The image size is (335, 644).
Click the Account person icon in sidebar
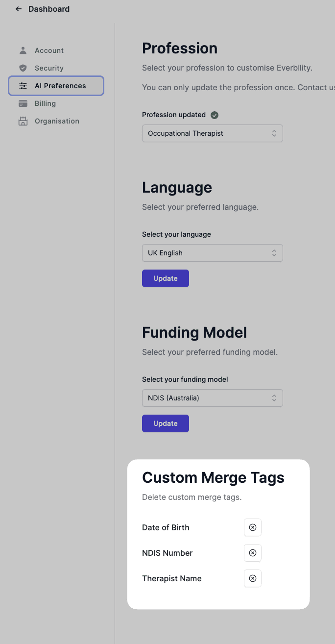(23, 50)
